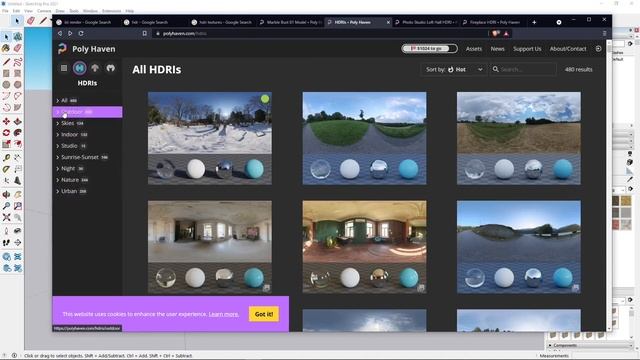Select the Models asset type icon
Viewport: 640px width, 360px height.
coord(111,68)
